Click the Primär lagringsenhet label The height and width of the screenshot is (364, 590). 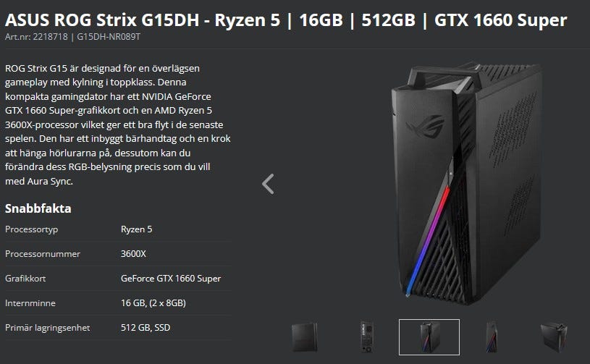point(47,328)
